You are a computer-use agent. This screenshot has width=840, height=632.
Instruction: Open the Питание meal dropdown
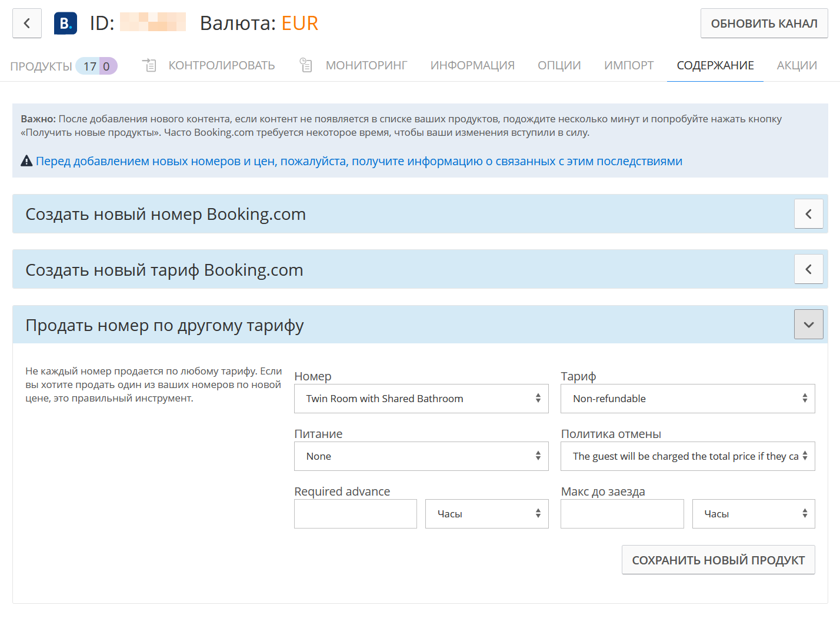click(x=421, y=456)
